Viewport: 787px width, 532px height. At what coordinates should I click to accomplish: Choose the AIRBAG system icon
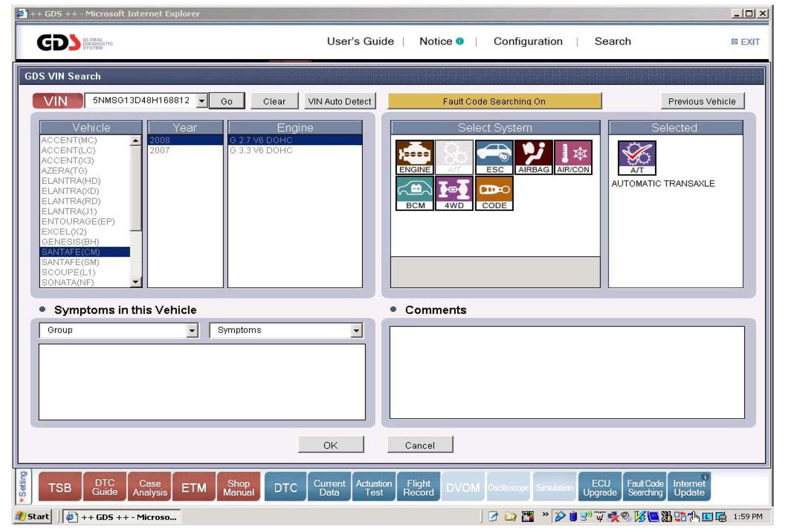[x=533, y=157]
